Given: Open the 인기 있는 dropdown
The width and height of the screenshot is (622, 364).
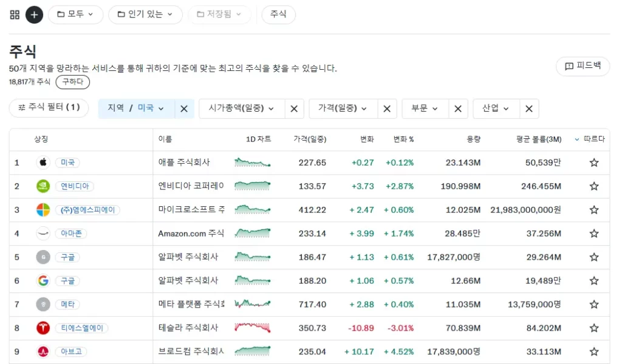Looking at the screenshot, I should coord(145,15).
